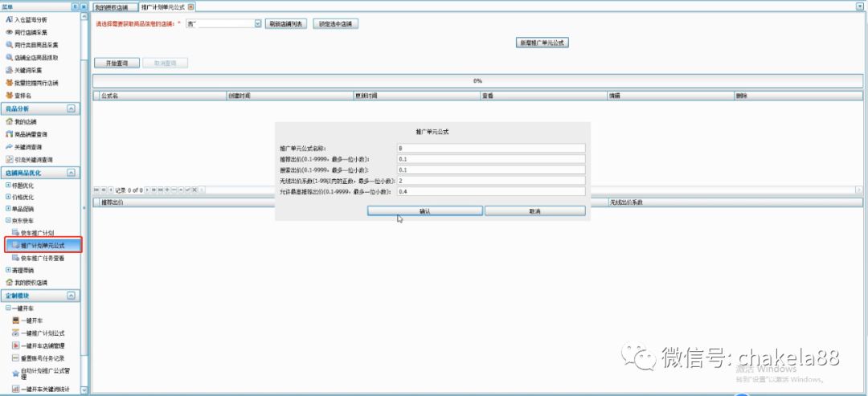Viewport: 868px width, 396px height.
Task: Click 锁定选中店铺 button
Action: pyautogui.click(x=335, y=24)
